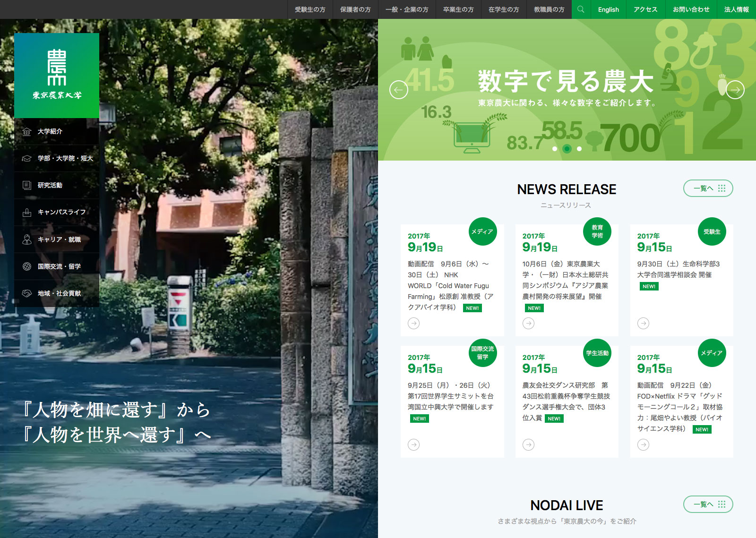Select the middle carousel indicator dot
Screen dimensions: 756x538
click(x=567, y=149)
